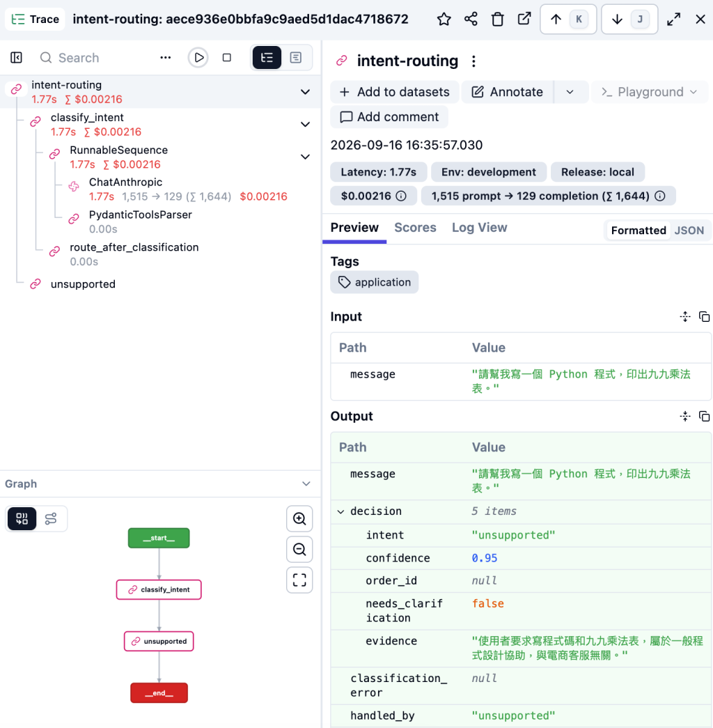This screenshot has height=728, width=713.
Task: Switch output format to JSON
Action: point(689,231)
